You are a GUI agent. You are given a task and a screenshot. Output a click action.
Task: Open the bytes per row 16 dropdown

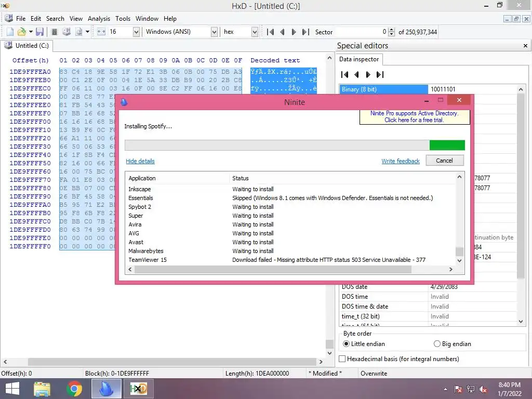pos(136,32)
